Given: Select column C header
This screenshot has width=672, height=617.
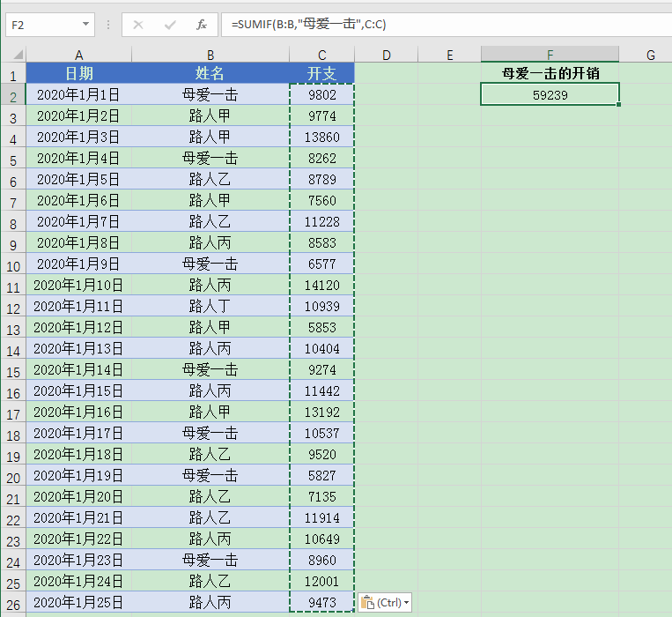Looking at the screenshot, I should point(321,55).
